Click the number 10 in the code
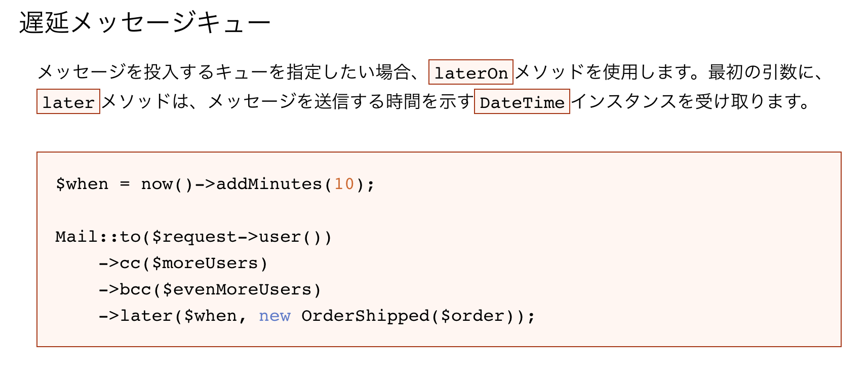The height and width of the screenshot is (372, 868). point(344,184)
